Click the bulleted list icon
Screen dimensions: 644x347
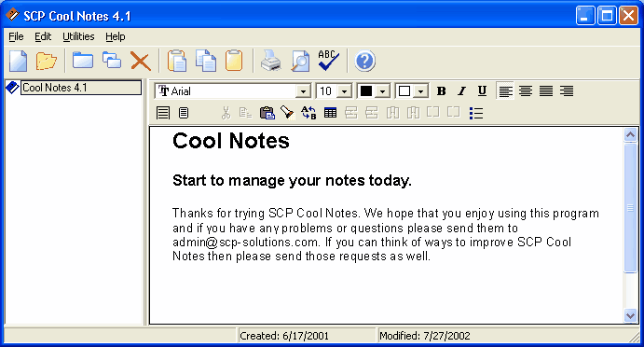click(475, 113)
